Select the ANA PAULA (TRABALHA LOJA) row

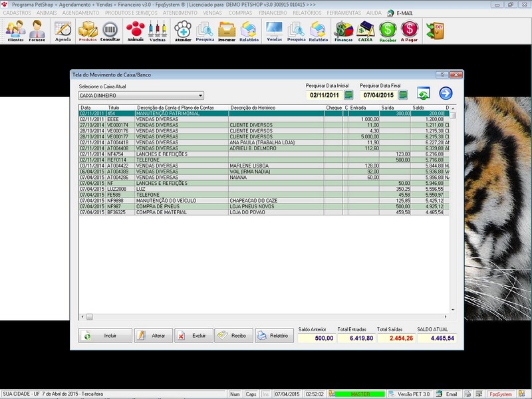click(264, 142)
